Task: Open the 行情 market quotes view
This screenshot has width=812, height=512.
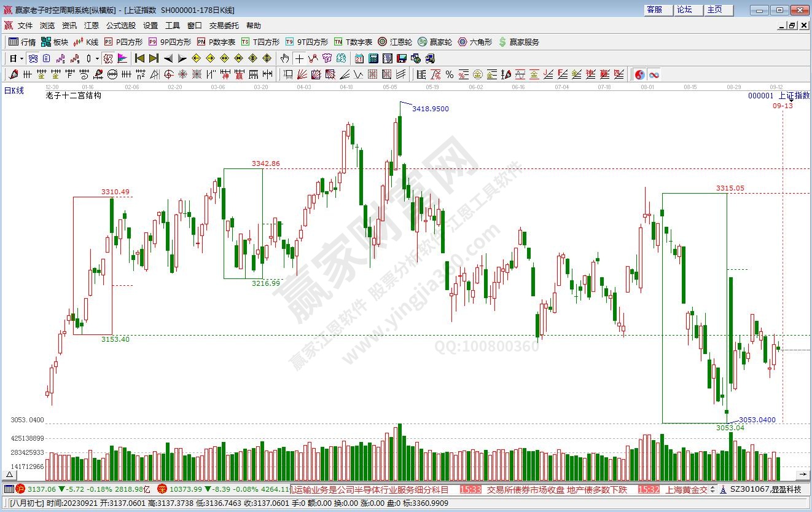Action: (22, 42)
